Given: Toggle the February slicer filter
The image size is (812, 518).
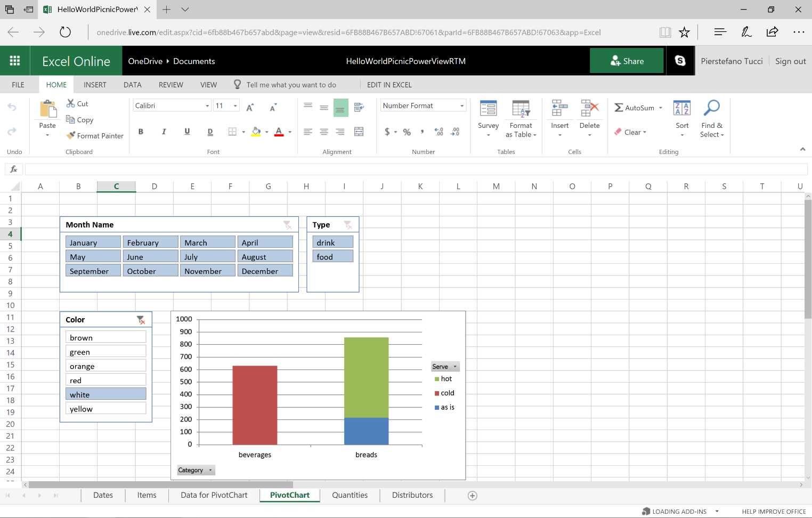Looking at the screenshot, I should pyautogui.click(x=150, y=242).
